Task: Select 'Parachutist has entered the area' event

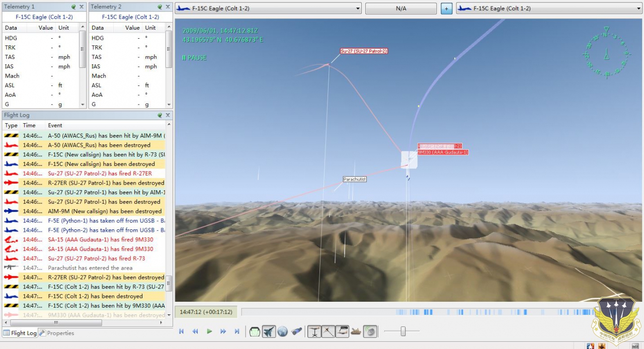Action: point(84,268)
